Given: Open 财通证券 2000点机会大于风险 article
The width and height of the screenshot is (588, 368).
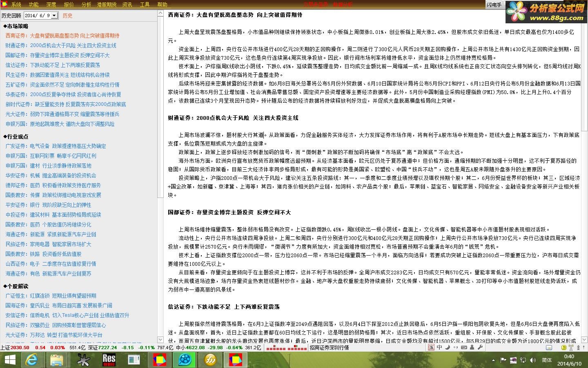Looking at the screenshot, I should pos(61,45).
